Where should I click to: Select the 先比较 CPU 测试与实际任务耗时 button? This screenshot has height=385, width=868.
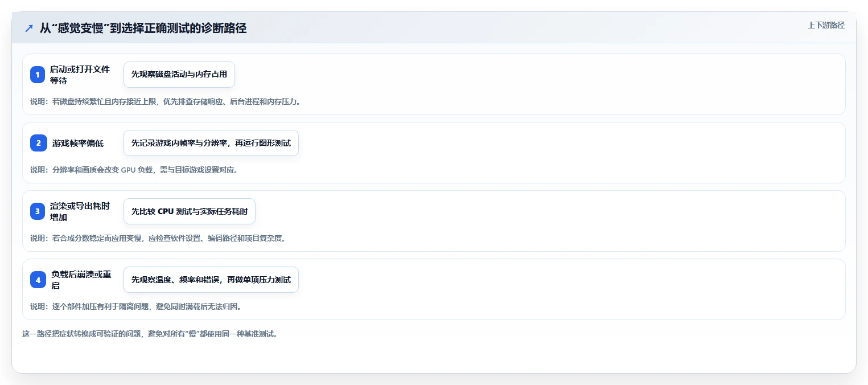pos(190,211)
